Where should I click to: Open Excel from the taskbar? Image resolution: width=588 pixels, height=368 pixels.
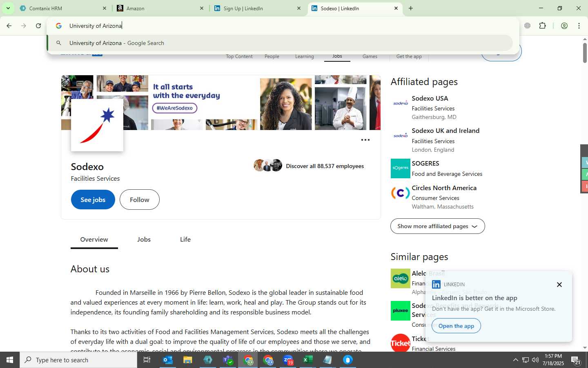(x=308, y=360)
